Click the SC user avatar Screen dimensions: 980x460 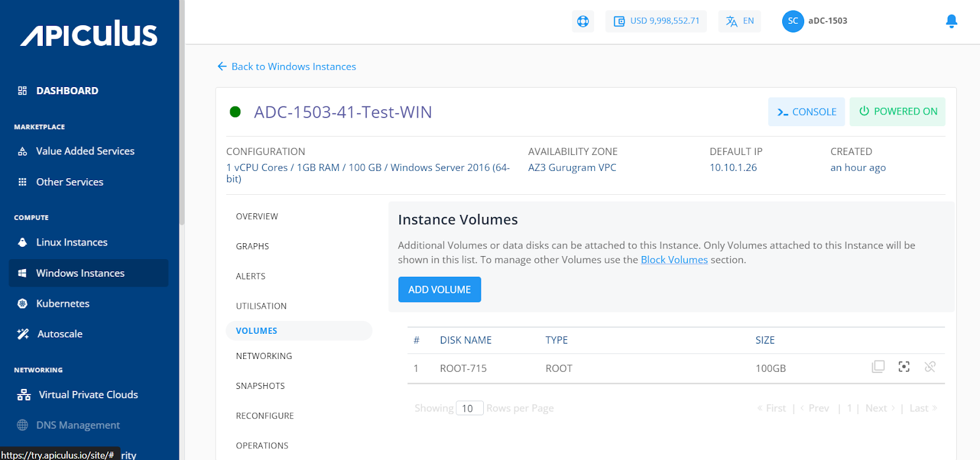pyautogui.click(x=793, y=21)
